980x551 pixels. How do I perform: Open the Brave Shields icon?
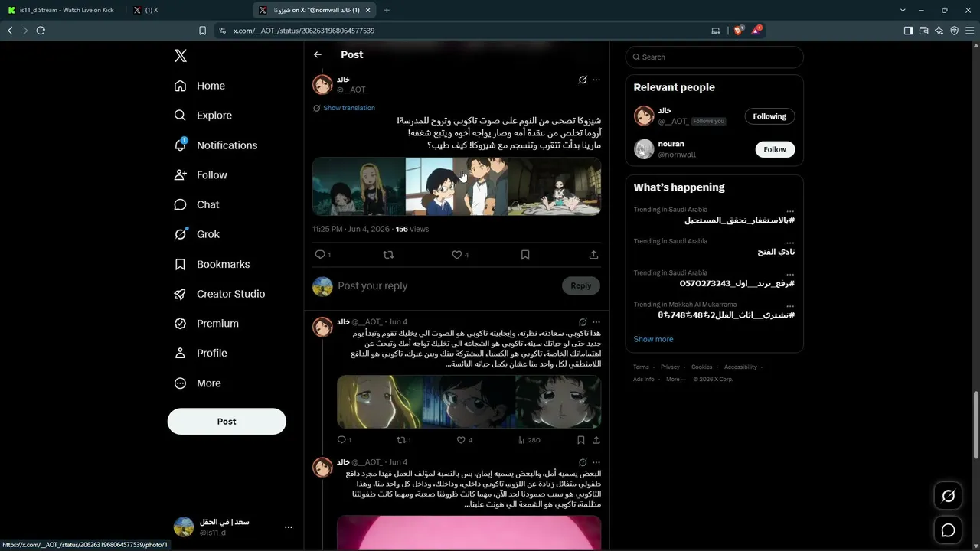(739, 31)
